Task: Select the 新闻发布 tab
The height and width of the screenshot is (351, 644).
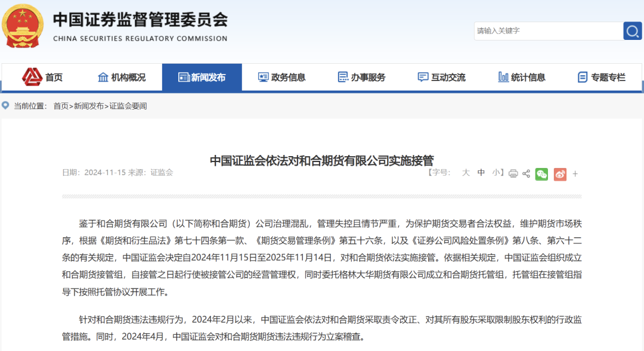Action: click(x=202, y=77)
